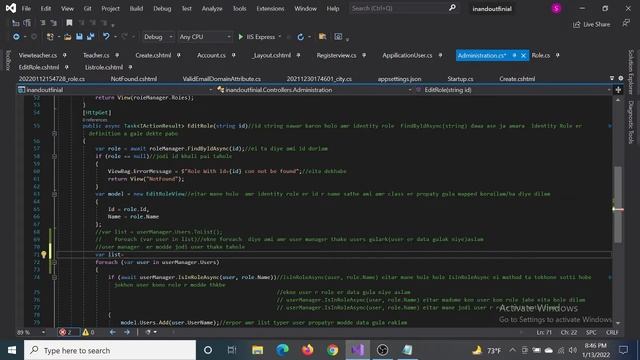640x360 pixels.
Task: Click the CRLF line ending indicator
Action: (611, 332)
